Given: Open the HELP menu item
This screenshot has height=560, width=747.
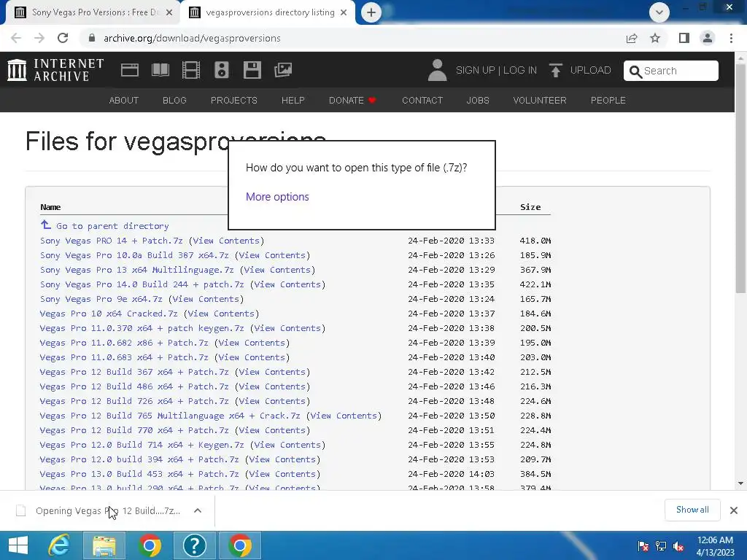Looking at the screenshot, I should tap(293, 101).
